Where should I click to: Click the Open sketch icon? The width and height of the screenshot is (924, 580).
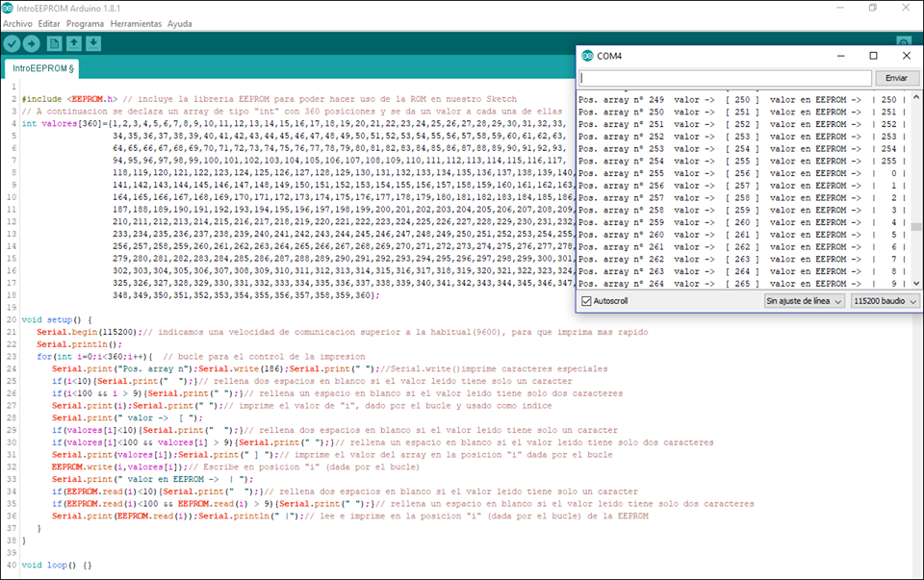tap(74, 43)
